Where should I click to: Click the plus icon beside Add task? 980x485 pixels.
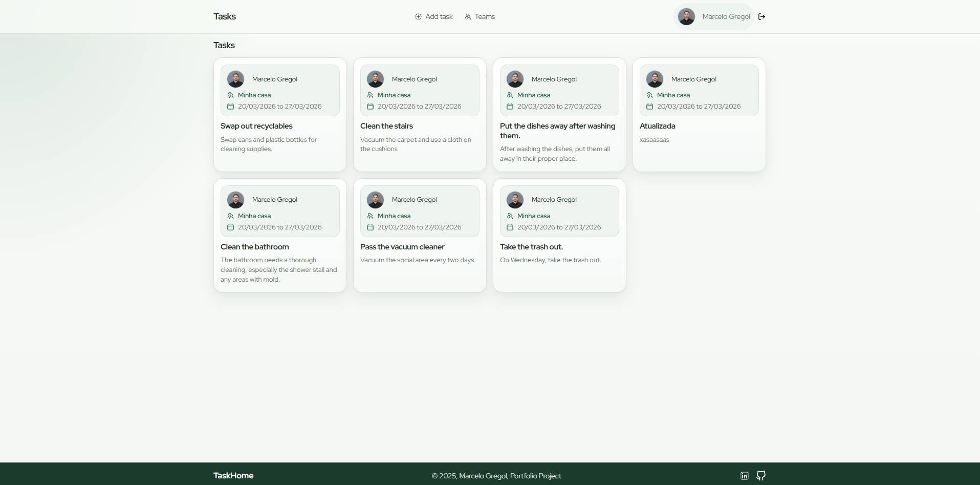point(418,17)
